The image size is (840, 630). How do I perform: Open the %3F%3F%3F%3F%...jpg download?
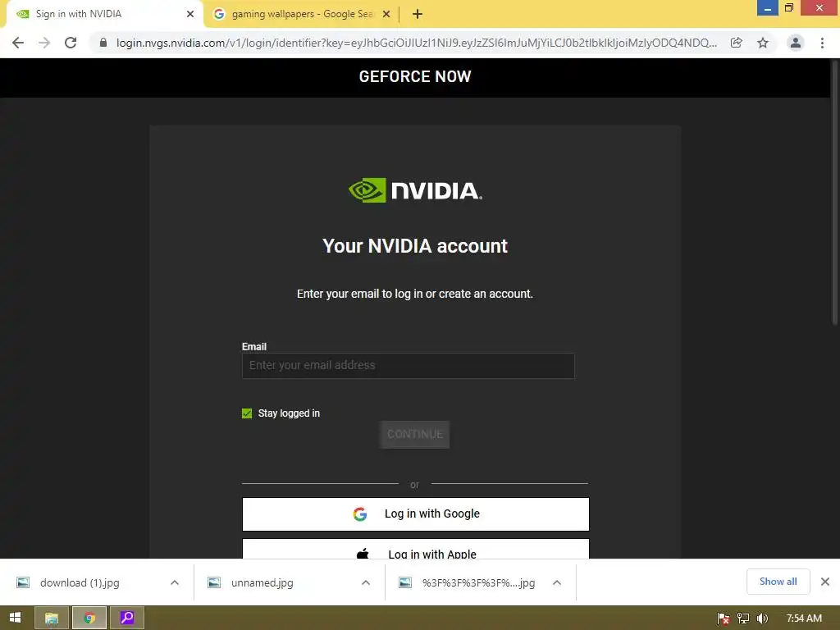point(478,583)
